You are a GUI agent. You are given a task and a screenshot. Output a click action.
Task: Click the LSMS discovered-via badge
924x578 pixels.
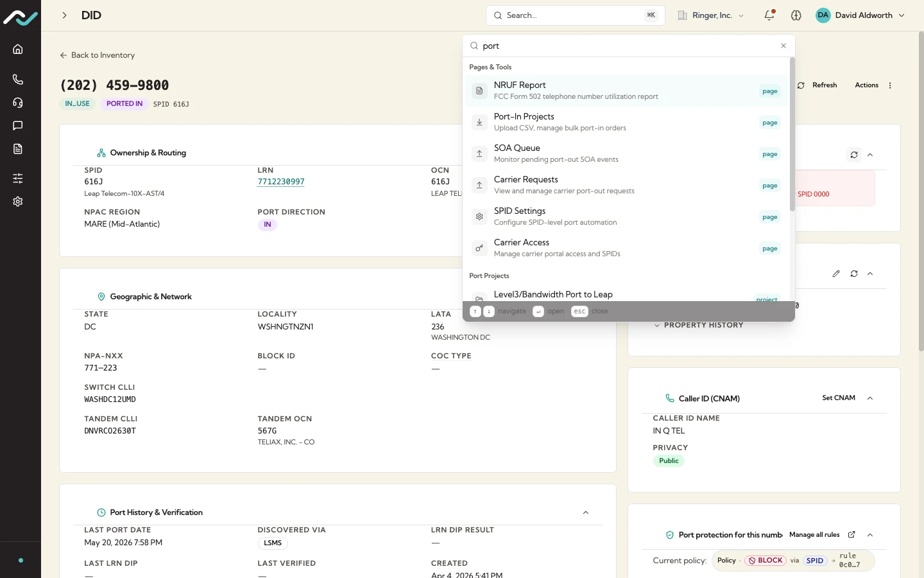(273, 543)
